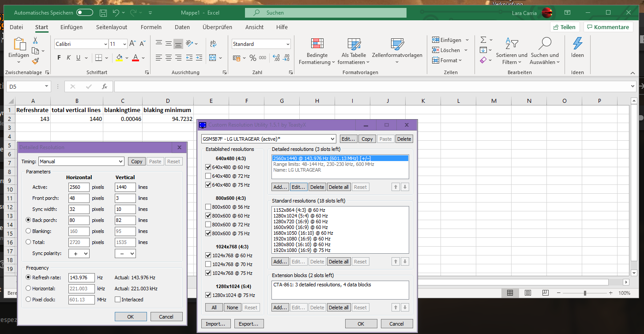This screenshot has height=334, width=644.
Task: Open the font size dropdown
Action: click(x=124, y=44)
